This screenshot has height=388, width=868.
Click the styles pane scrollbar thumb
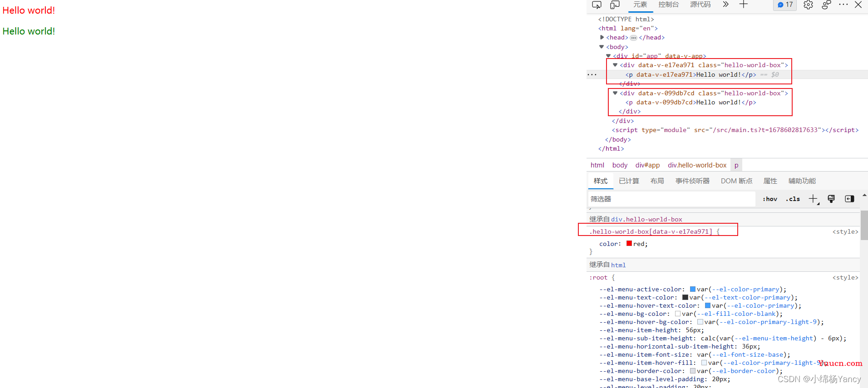pyautogui.click(x=864, y=225)
